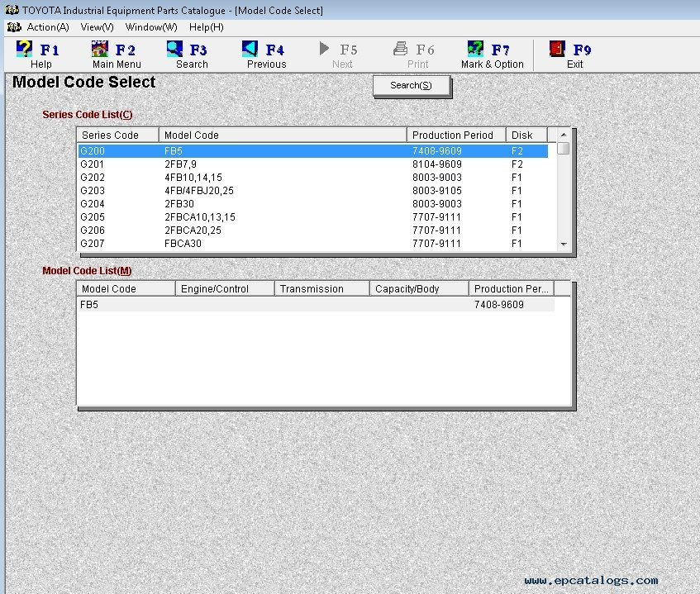Click model code 4FB/4FBJ20,25

[x=199, y=191]
